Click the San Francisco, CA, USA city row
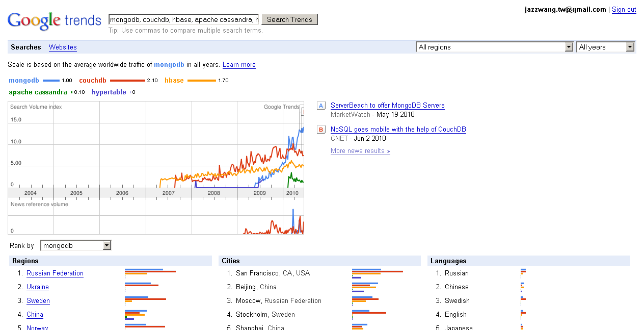 pyautogui.click(x=273, y=273)
